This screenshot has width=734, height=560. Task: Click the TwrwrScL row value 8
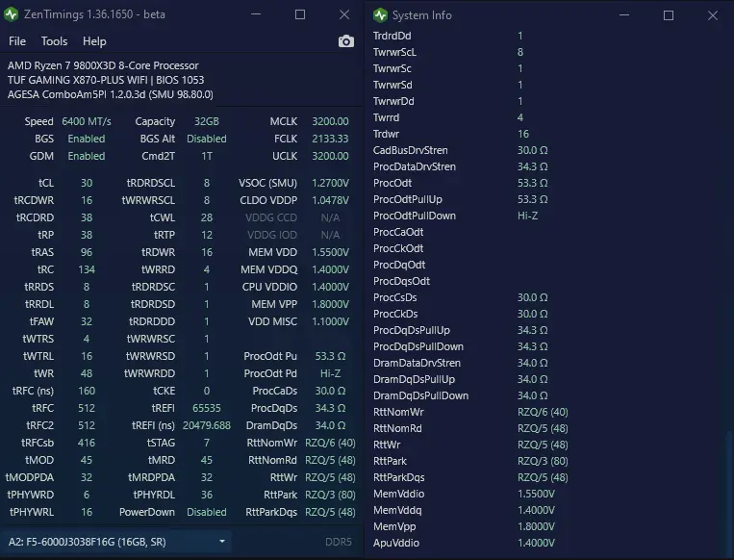click(520, 53)
